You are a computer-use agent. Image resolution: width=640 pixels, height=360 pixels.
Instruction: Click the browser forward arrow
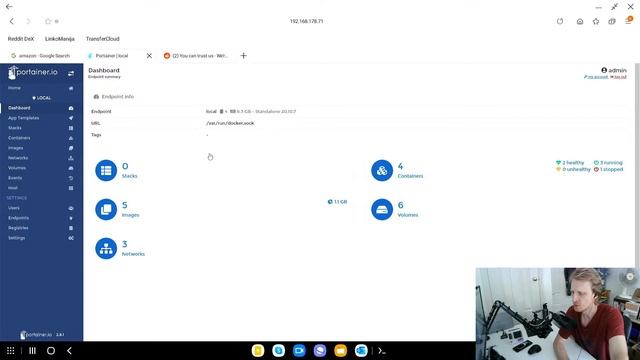click(x=28, y=21)
